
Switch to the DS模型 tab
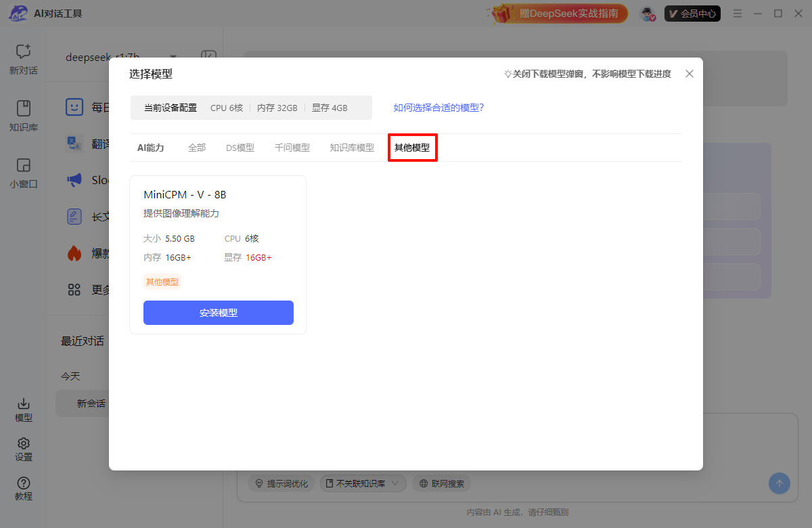(240, 148)
